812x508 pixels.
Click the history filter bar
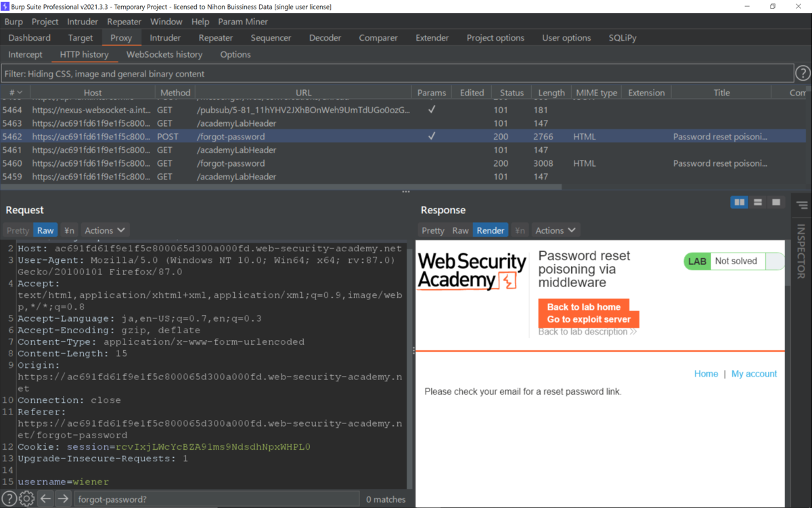point(397,73)
